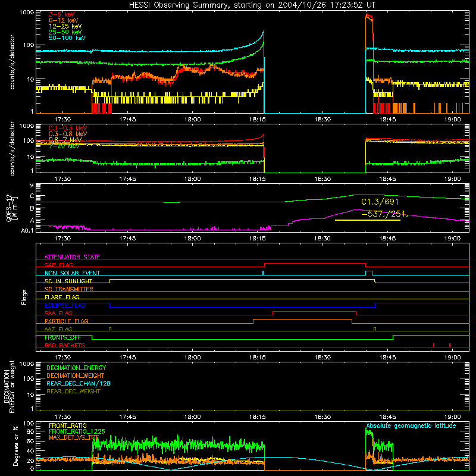Select the red 3-6 keV legend label
The image size is (476, 476).
[x=62, y=14]
